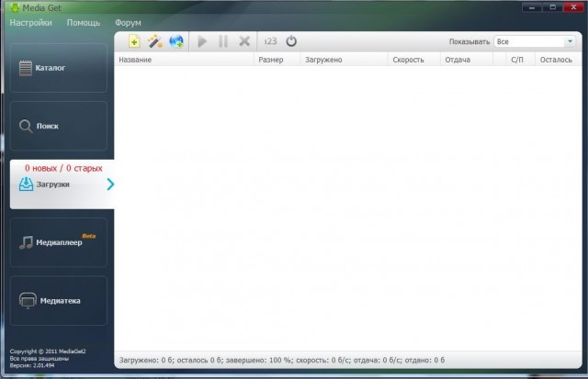This screenshot has width=588, height=379.
Task: Pause downloads with the pause icon
Action: coord(223,41)
